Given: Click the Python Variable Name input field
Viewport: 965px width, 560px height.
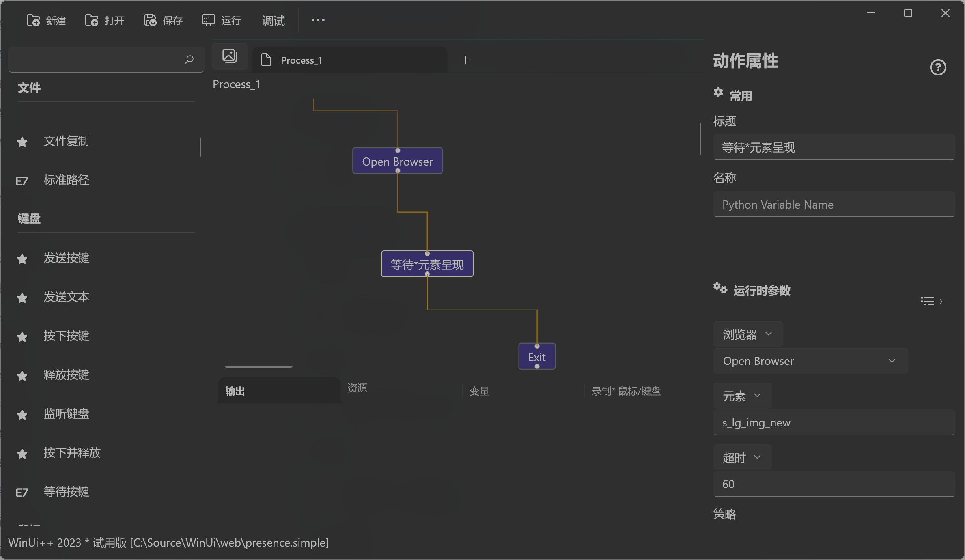Looking at the screenshot, I should click(x=834, y=205).
